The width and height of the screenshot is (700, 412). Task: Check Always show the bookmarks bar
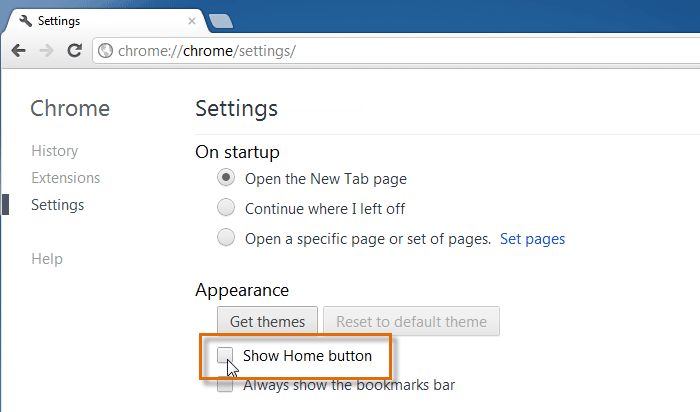[225, 384]
